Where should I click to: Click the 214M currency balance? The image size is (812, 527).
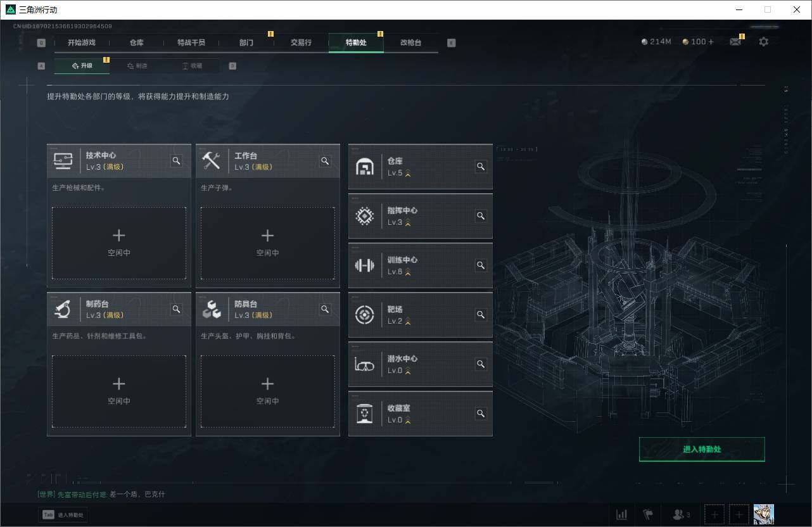pyautogui.click(x=656, y=42)
